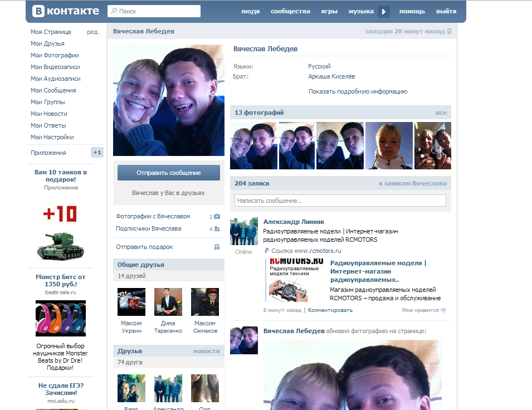The width and height of the screenshot is (532, 410).
Task: Click the heart icon next to Мне нравится
Action: pos(443,310)
